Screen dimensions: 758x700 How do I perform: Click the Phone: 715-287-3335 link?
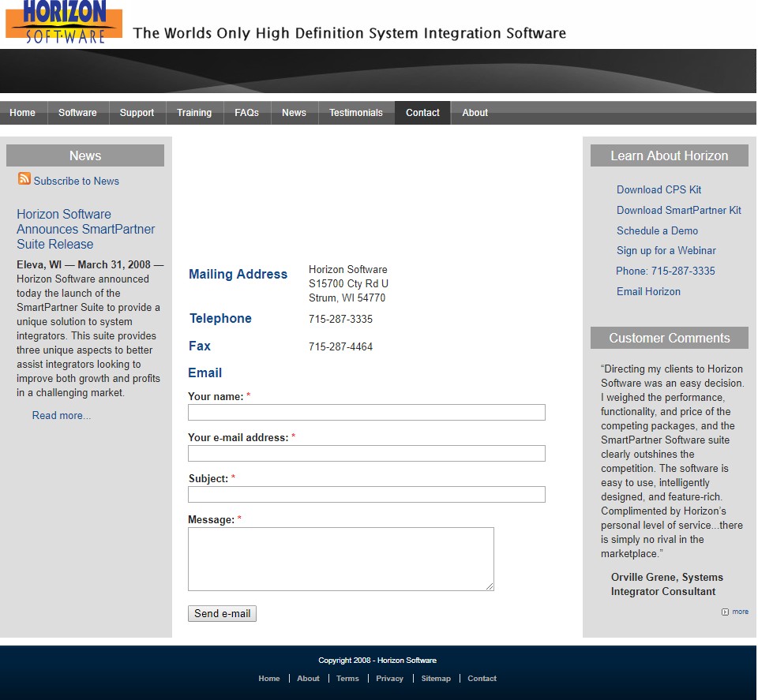(x=665, y=271)
